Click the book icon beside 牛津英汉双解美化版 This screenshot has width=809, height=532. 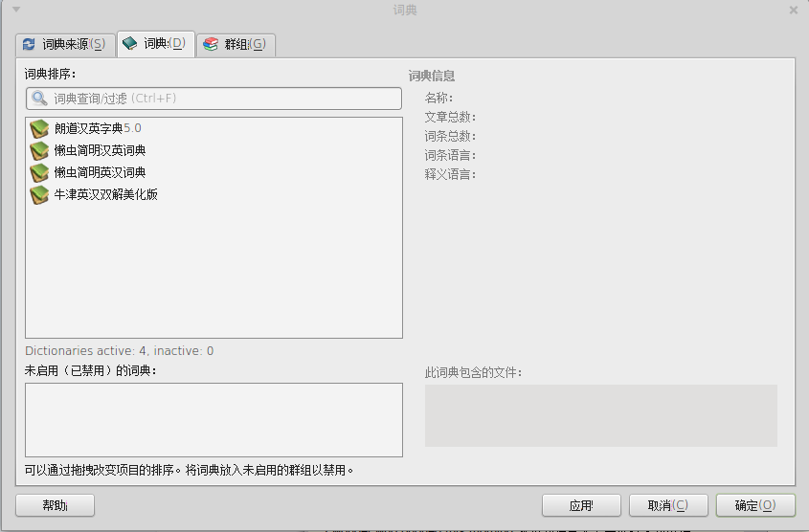coord(39,195)
